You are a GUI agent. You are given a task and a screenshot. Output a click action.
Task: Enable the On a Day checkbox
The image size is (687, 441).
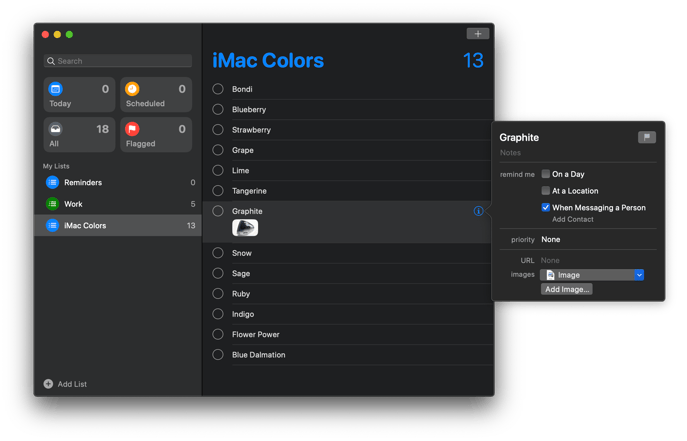(545, 174)
